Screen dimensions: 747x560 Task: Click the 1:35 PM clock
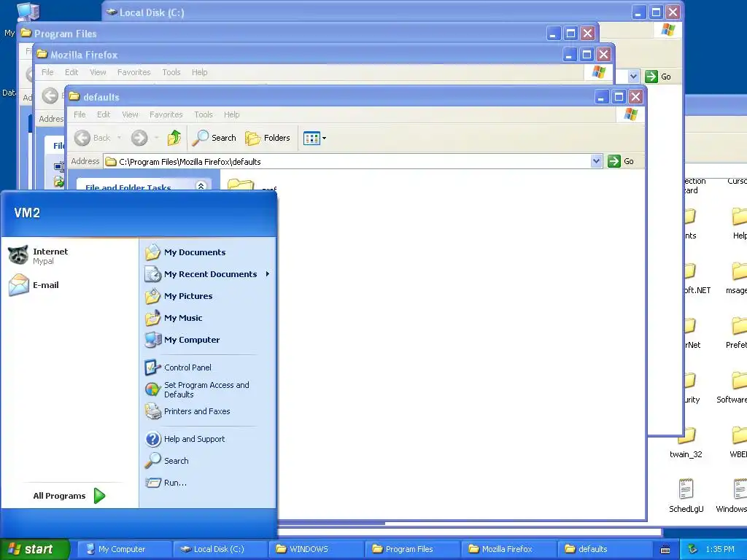720,549
